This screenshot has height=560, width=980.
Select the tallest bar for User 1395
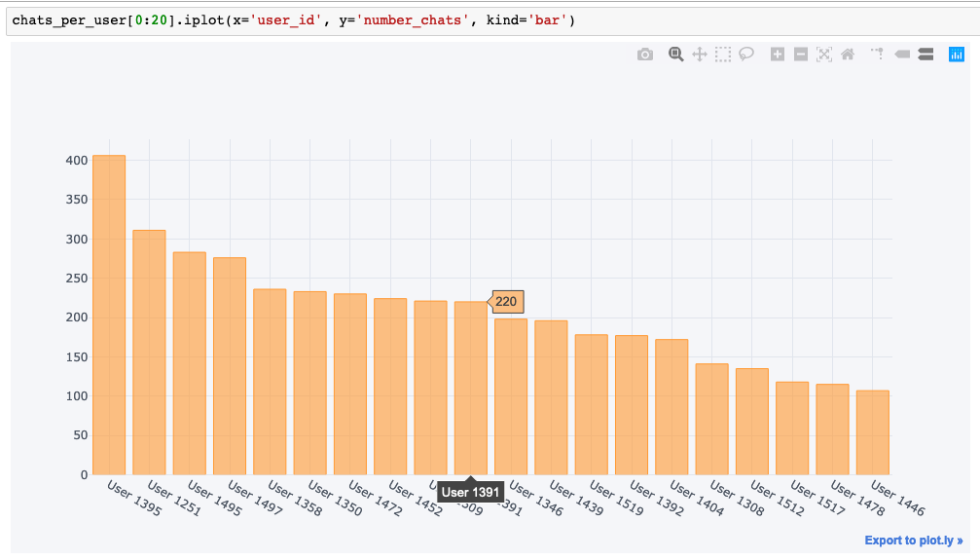click(x=109, y=315)
